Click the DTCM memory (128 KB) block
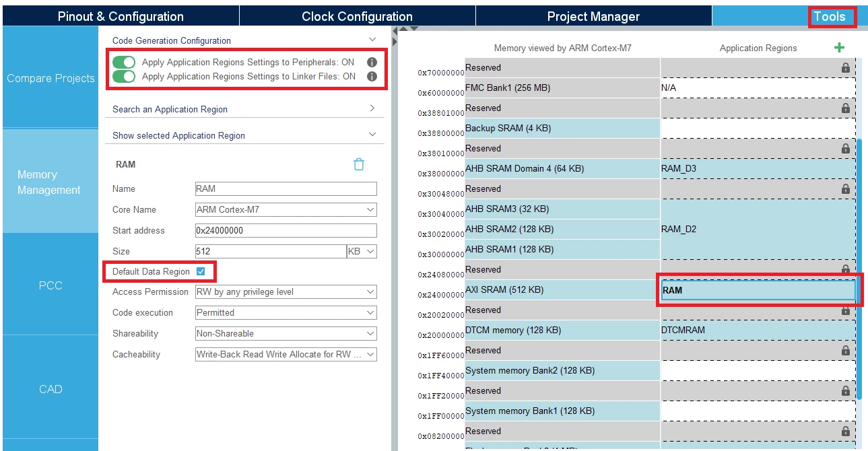Image resolution: width=868 pixels, height=451 pixels. click(x=562, y=331)
